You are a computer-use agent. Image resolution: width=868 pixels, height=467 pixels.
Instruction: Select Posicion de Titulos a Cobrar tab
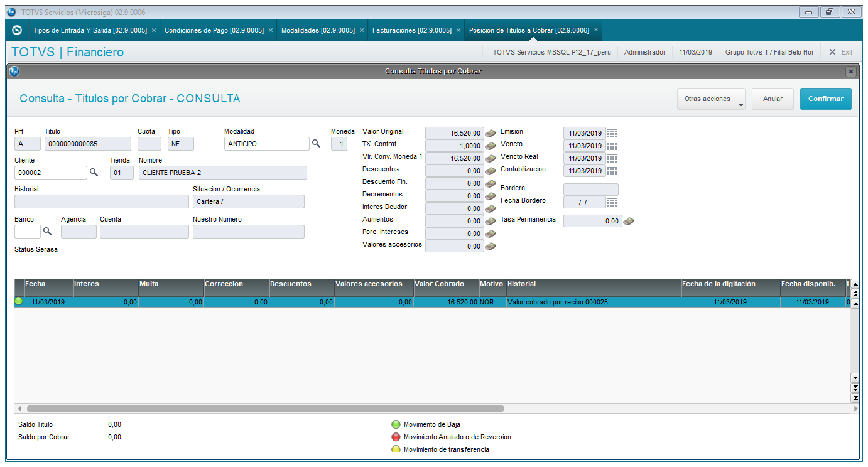click(529, 30)
